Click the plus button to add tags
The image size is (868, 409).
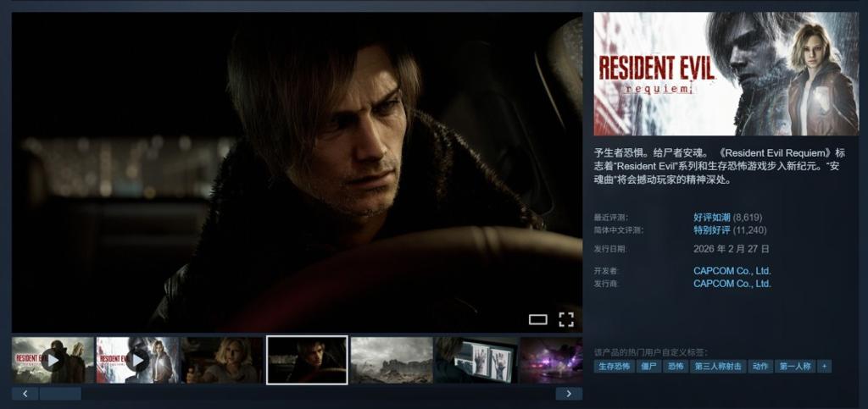(x=824, y=367)
